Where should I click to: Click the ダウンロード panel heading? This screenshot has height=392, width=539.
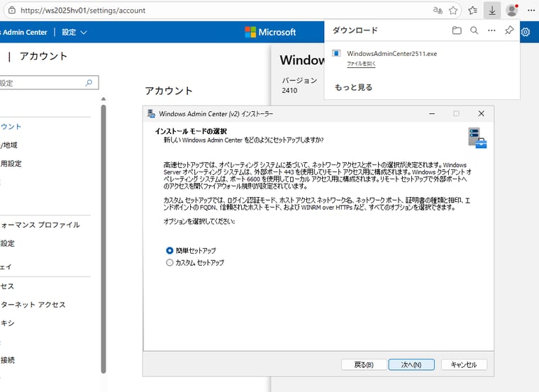pos(355,30)
